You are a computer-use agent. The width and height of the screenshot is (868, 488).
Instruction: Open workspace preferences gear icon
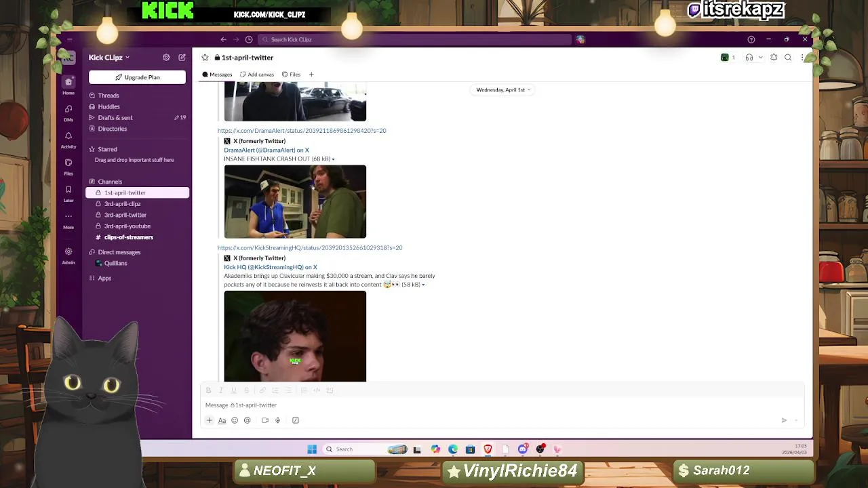[166, 58]
